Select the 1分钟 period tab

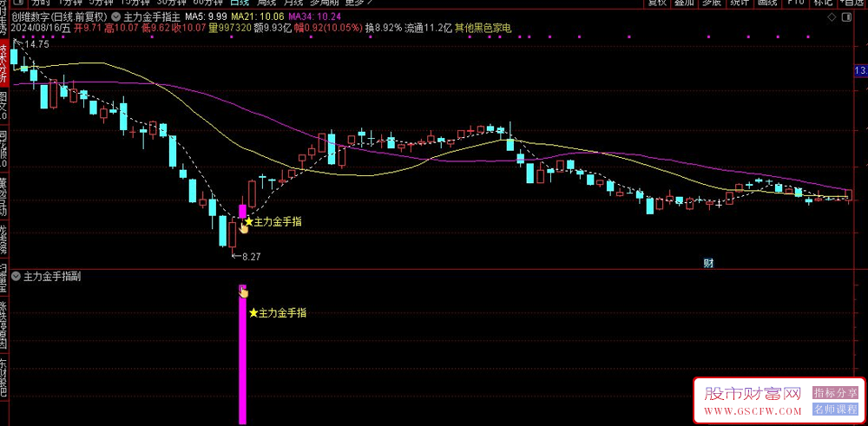[x=71, y=3]
